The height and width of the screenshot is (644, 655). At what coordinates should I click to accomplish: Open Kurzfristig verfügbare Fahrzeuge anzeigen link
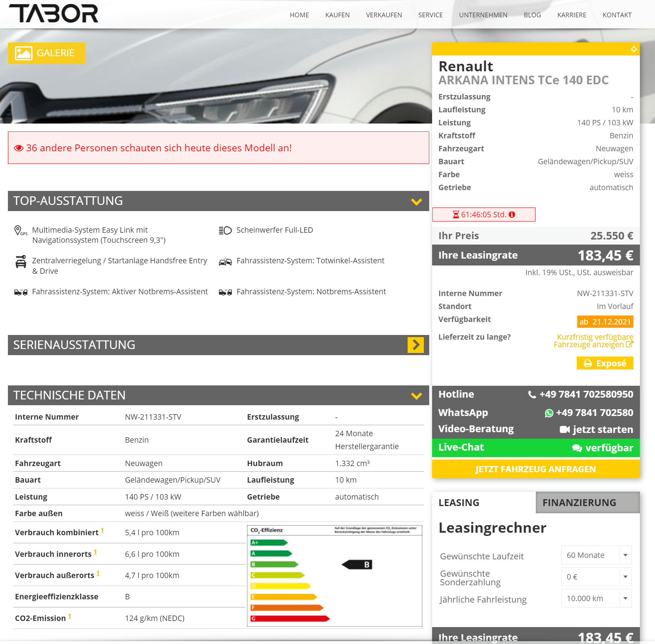point(593,341)
